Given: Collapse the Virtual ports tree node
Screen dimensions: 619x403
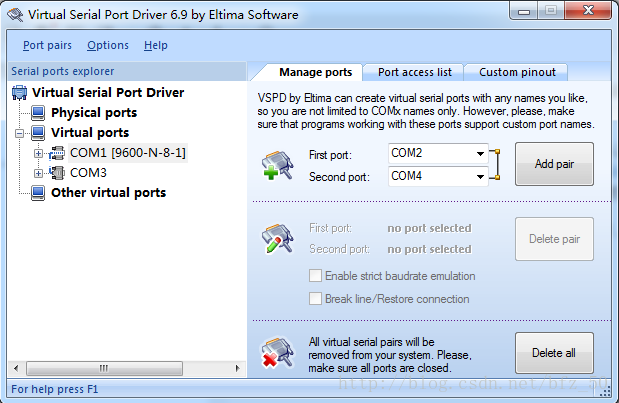Looking at the screenshot, I should coord(19,133).
